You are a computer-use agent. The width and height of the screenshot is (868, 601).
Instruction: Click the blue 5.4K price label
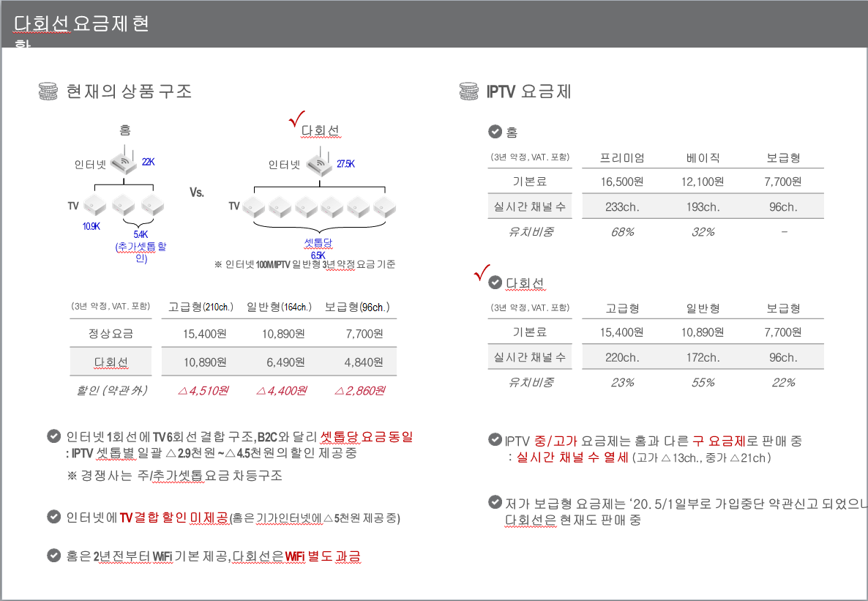[x=141, y=235]
